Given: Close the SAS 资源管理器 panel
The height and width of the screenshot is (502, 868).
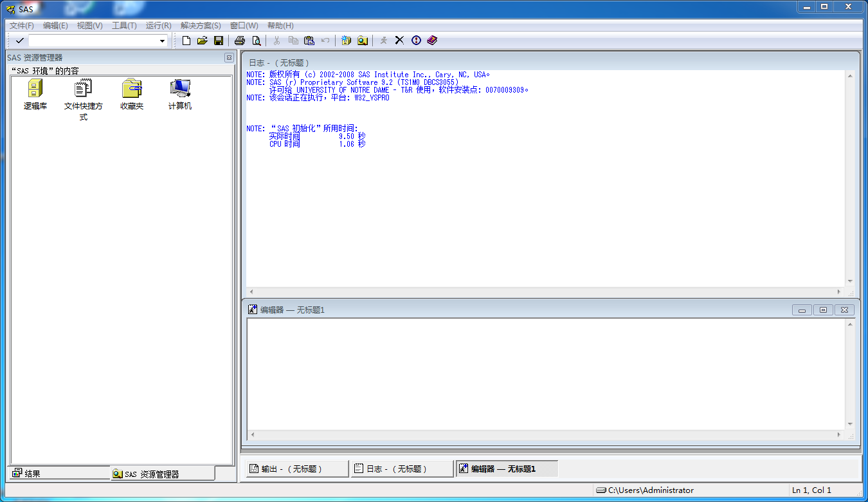Looking at the screenshot, I should tap(229, 58).
